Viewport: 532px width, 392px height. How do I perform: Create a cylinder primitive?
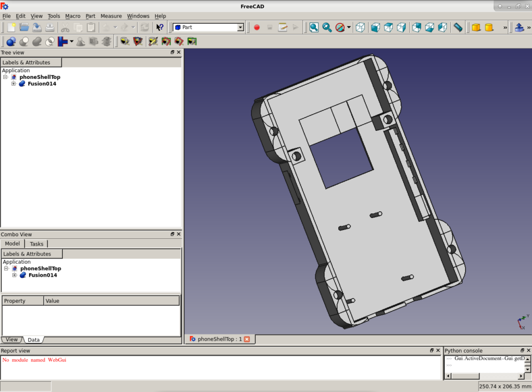coord(489,28)
